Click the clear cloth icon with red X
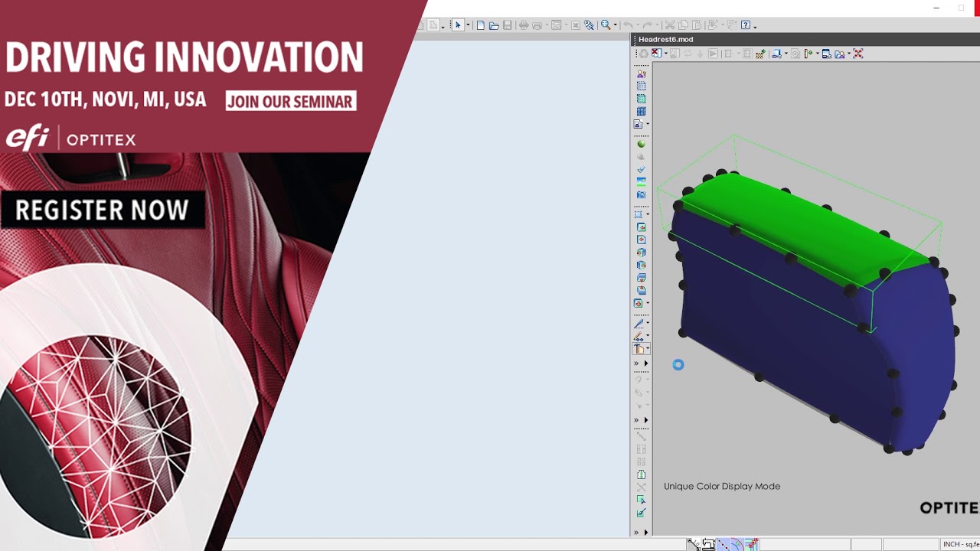The image size is (980, 551). pos(656,54)
